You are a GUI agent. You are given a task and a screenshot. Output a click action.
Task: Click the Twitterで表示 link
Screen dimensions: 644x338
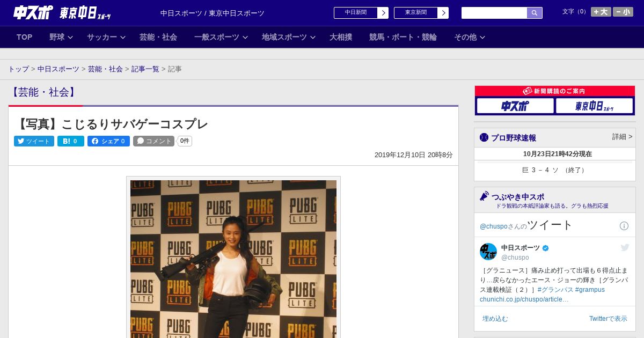pos(608,319)
